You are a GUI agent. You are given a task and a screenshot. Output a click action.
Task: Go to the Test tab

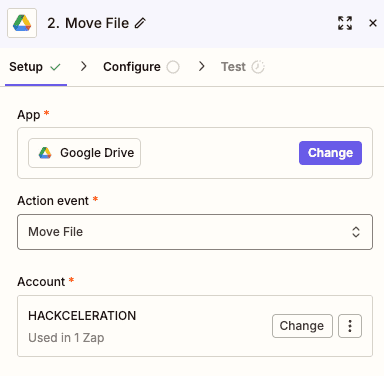243,67
